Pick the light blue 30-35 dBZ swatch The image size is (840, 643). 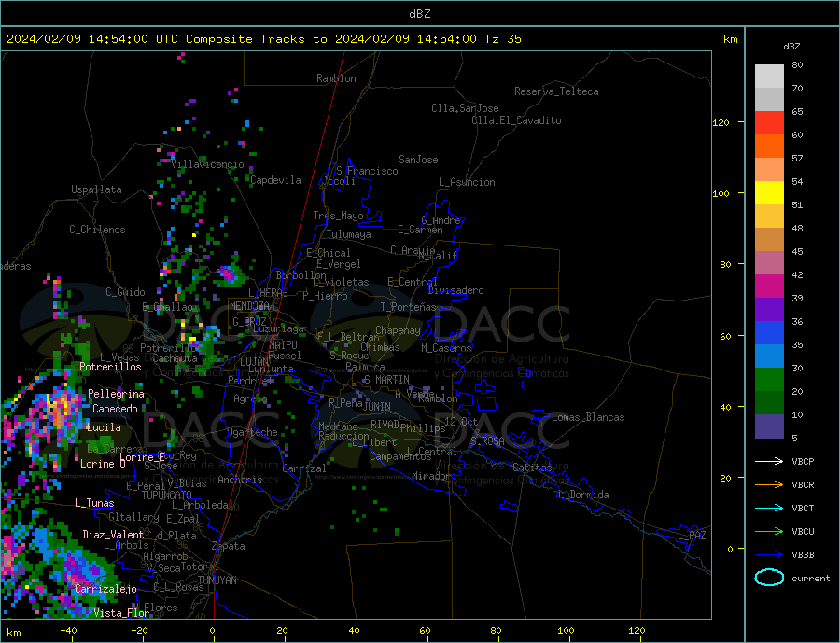coord(769,356)
